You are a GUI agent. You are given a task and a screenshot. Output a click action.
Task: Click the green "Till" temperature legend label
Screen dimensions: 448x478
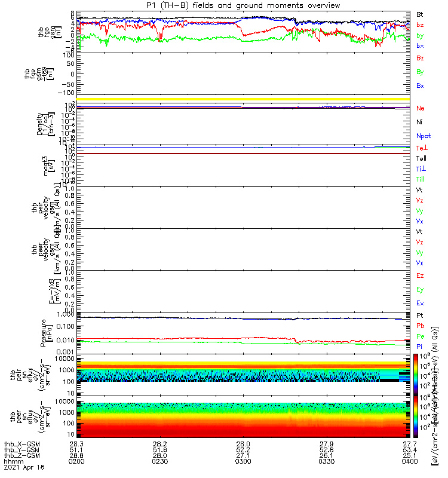click(x=420, y=179)
